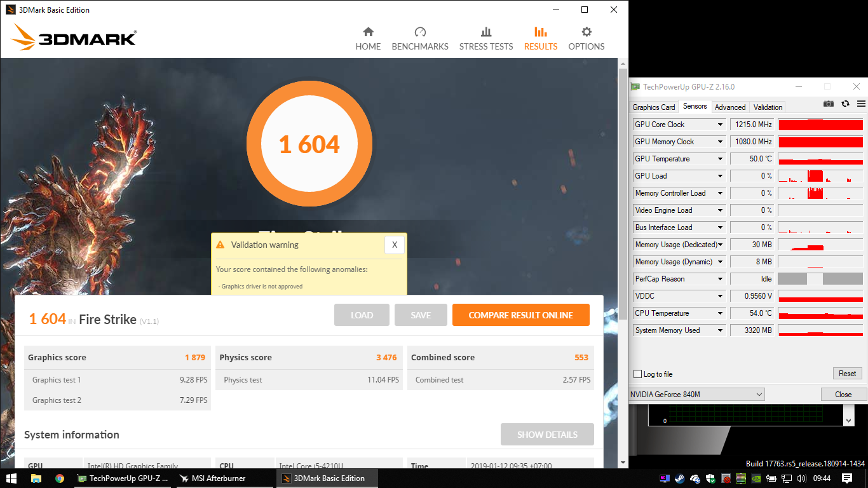The width and height of the screenshot is (868, 488).
Task: Select the Sensors tab in GPU-Z
Action: coord(695,106)
